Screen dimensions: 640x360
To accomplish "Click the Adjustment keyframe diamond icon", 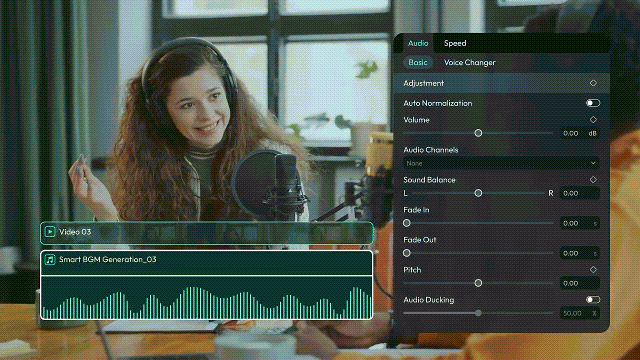I will (593, 83).
